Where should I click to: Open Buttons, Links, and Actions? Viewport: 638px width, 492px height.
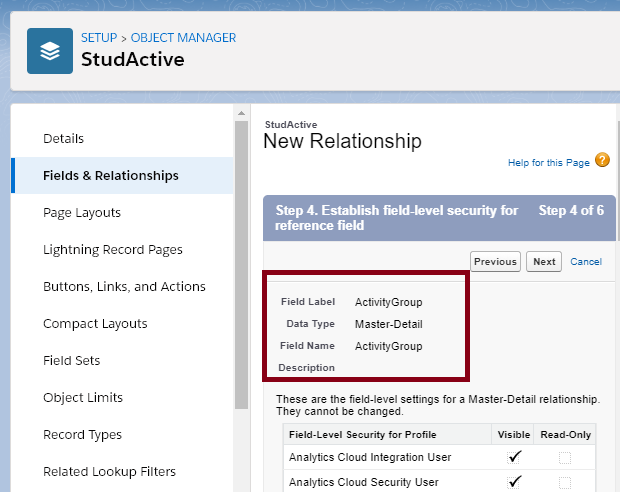[124, 286]
